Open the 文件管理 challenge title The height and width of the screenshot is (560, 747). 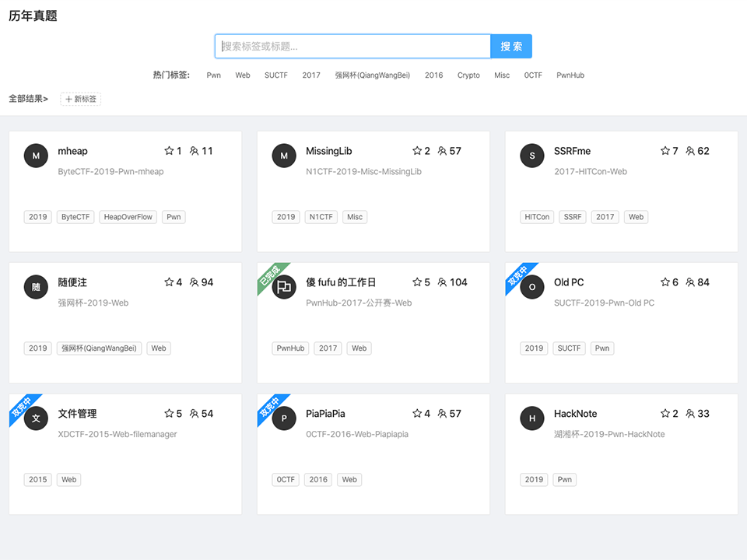(77, 414)
